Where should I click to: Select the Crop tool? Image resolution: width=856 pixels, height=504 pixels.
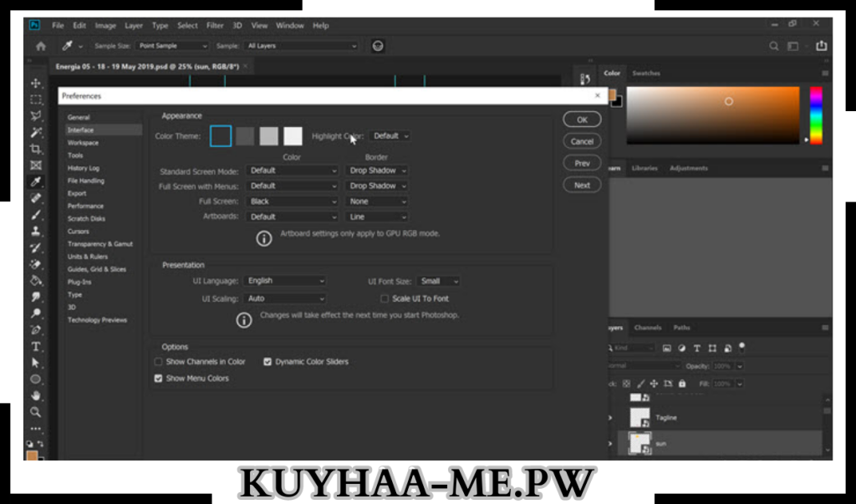[36, 149]
